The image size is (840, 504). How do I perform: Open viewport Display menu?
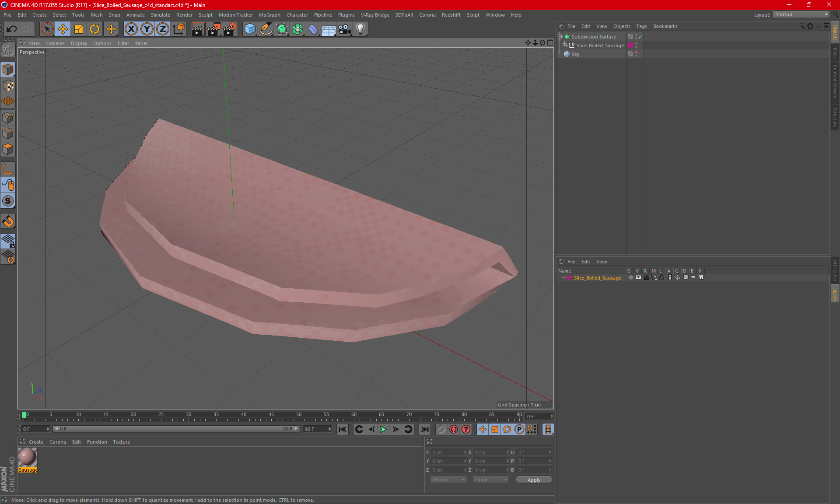[79, 43]
